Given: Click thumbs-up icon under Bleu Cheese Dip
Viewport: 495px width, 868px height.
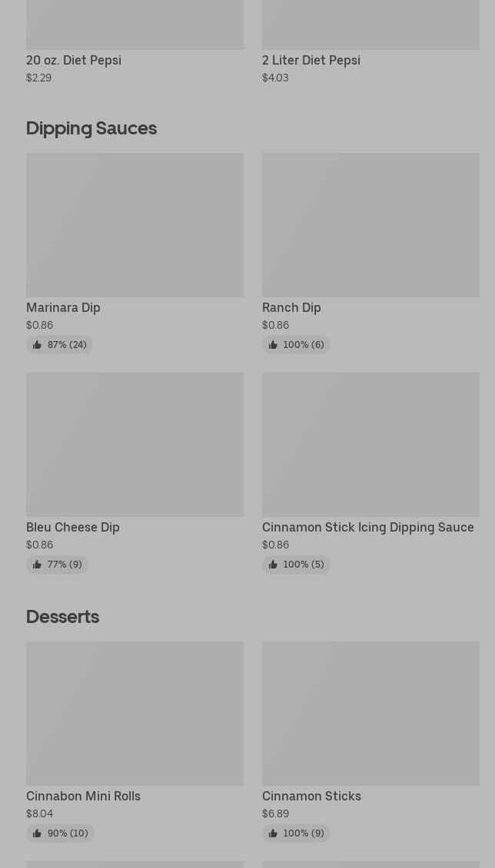Looking at the screenshot, I should click(x=37, y=565).
